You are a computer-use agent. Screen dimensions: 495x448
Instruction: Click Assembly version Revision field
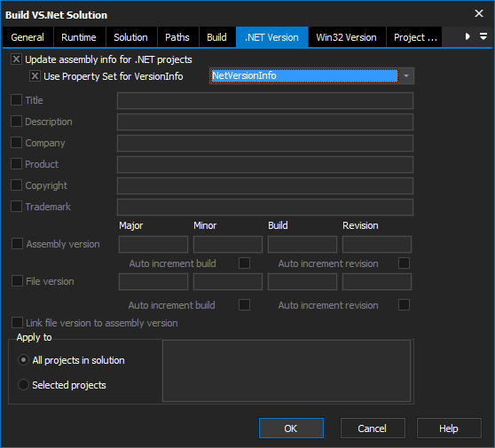pos(377,244)
